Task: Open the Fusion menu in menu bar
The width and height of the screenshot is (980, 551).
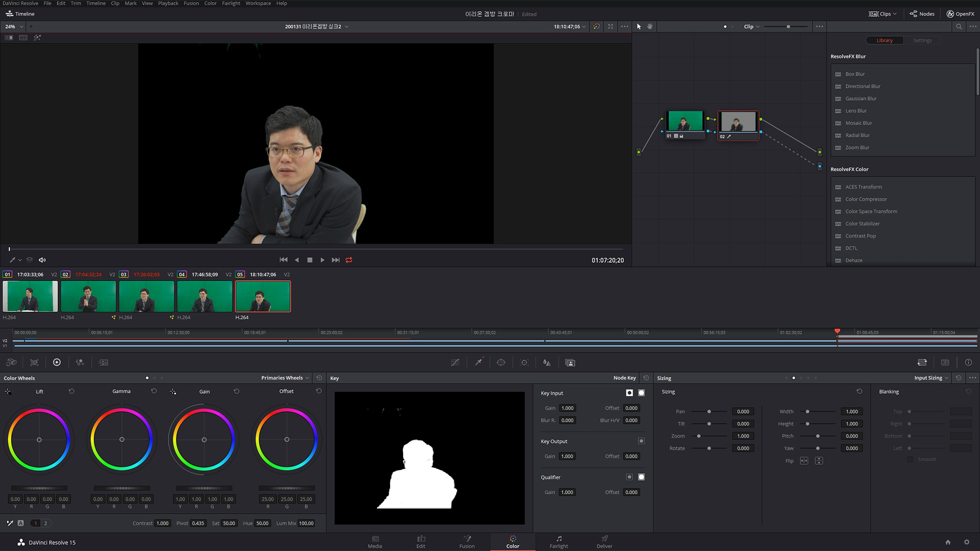Action: click(x=191, y=4)
